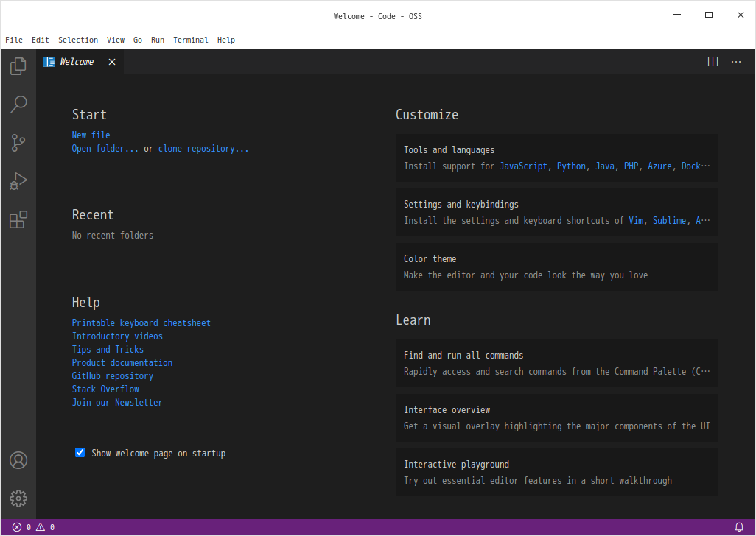
Task: Click the Tools and languages heading
Action: [x=449, y=150]
